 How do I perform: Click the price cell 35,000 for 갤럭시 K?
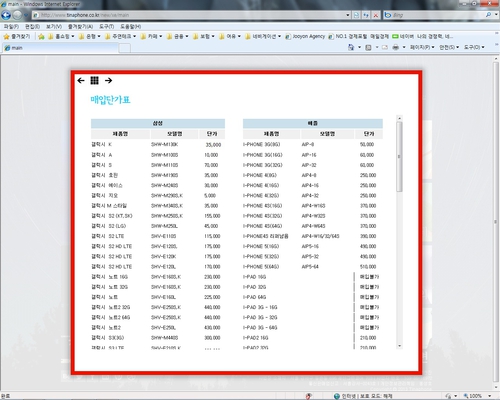pos(213,145)
